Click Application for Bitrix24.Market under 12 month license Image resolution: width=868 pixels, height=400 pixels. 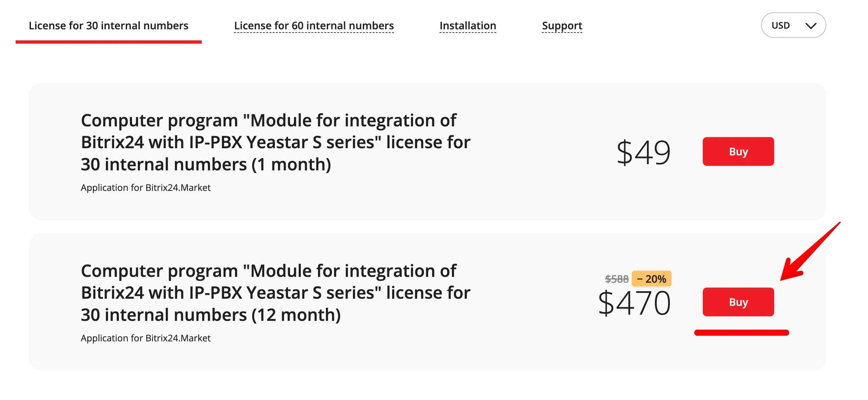(146, 338)
